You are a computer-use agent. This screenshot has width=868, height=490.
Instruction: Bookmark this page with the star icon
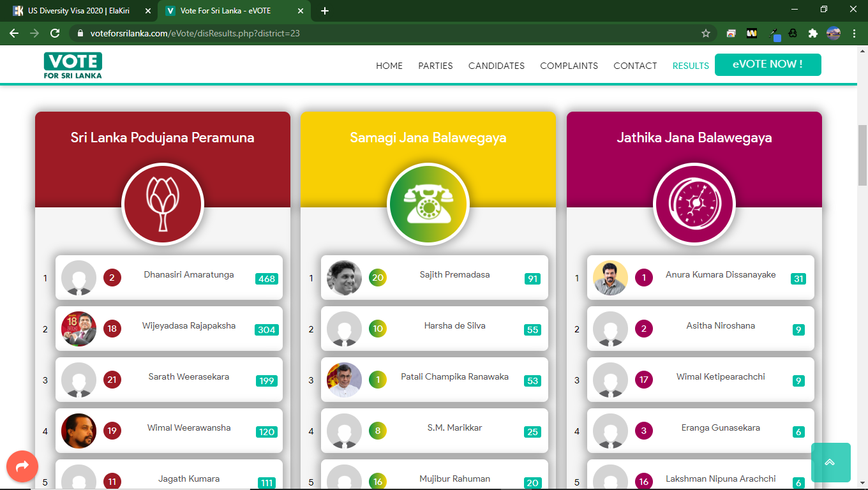pos(706,33)
